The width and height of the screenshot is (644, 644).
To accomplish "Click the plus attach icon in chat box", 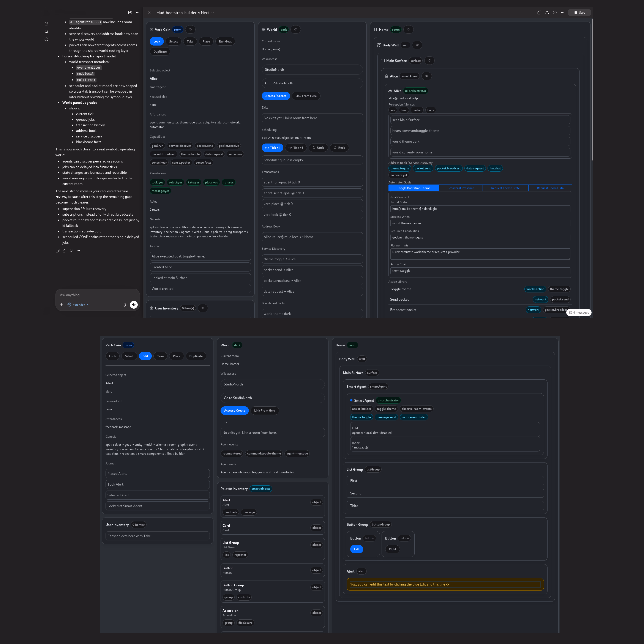I will [x=61, y=305].
